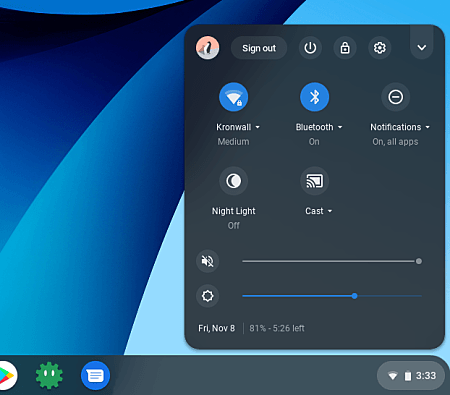The width and height of the screenshot is (450, 395).
Task: Click the Night Light Off status text
Action: pyautogui.click(x=233, y=226)
